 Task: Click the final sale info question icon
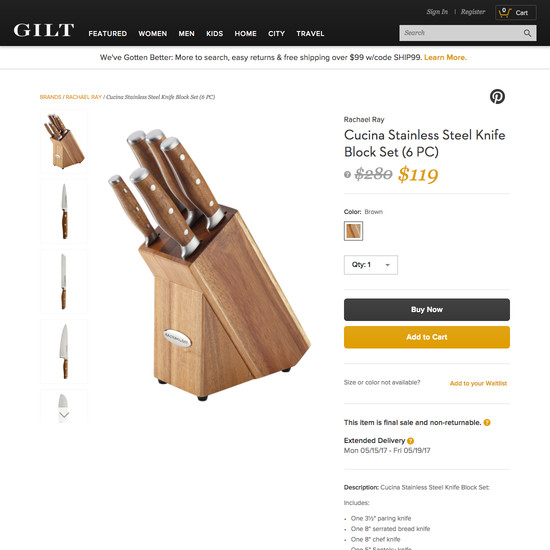click(487, 422)
